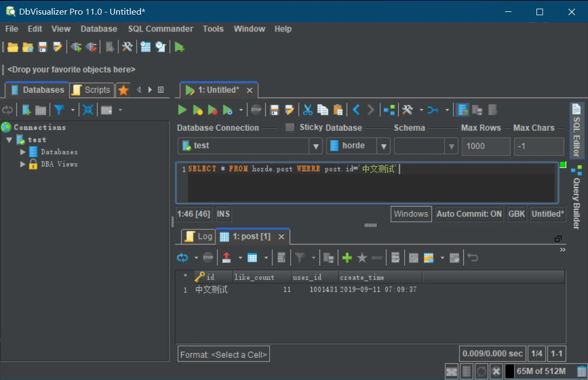The height and width of the screenshot is (380, 588).
Task: Open the Tools menu
Action: click(213, 29)
